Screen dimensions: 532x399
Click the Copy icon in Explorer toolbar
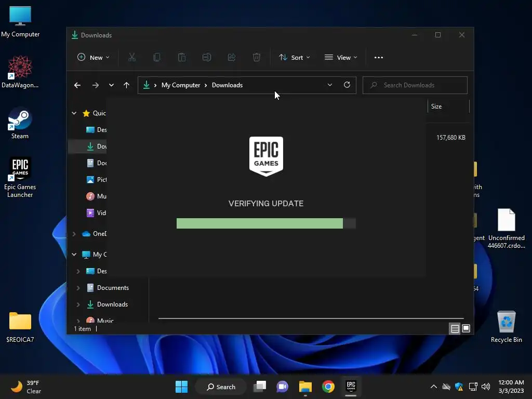(157, 57)
